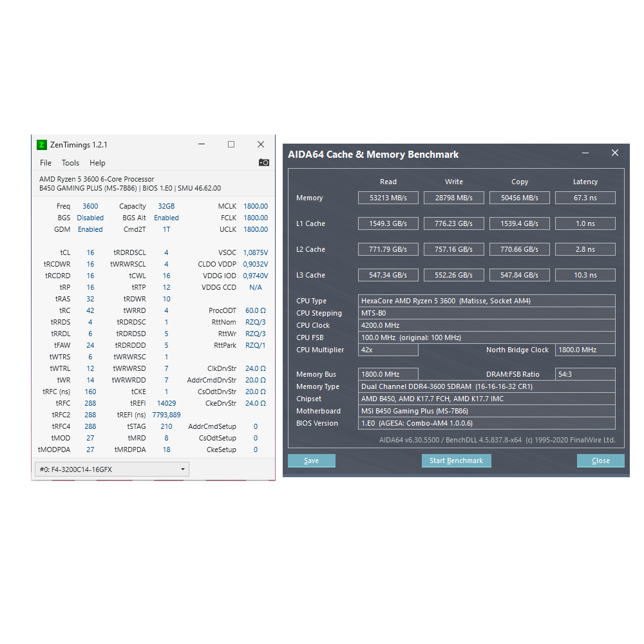Click the Start Benchmark button
Screen dimensions: 644x644
[457, 460]
